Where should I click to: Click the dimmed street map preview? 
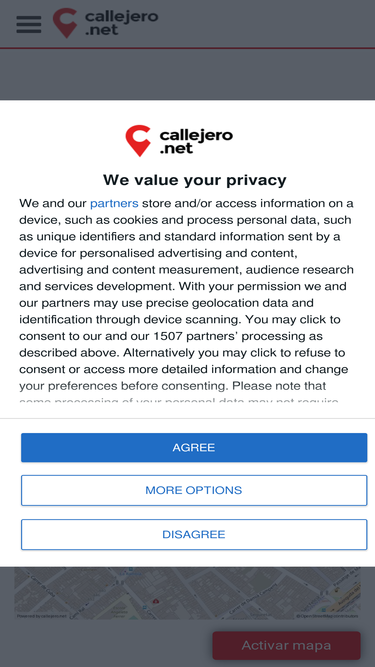click(188, 593)
